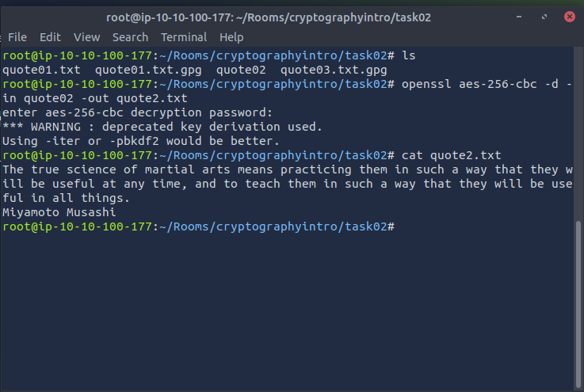Click the deprecated key derivation warning line
The image size is (584, 392).
pos(162,127)
